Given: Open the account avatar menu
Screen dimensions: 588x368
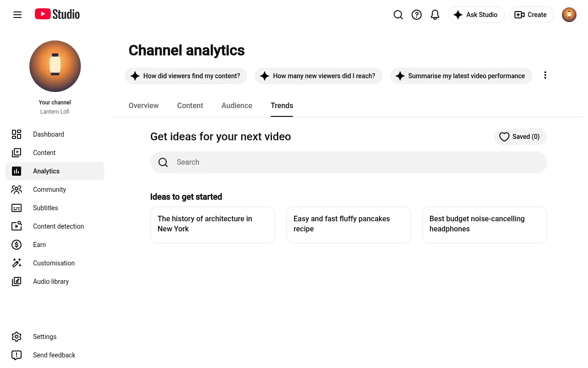Looking at the screenshot, I should coord(569,15).
